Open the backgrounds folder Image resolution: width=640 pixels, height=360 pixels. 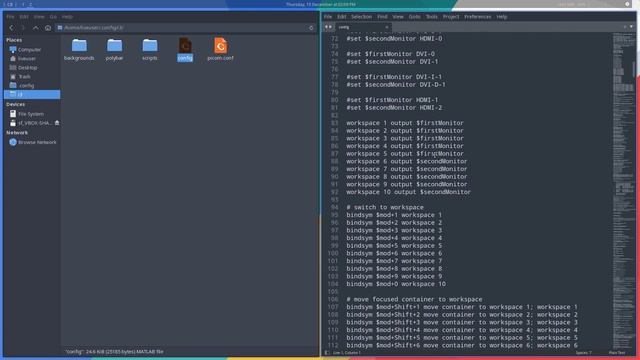[79, 50]
